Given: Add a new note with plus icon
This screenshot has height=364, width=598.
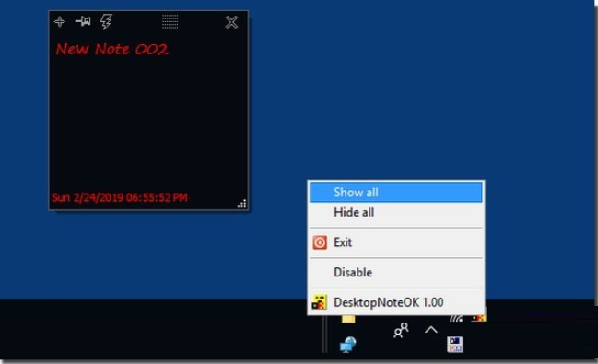Looking at the screenshot, I should [x=60, y=22].
